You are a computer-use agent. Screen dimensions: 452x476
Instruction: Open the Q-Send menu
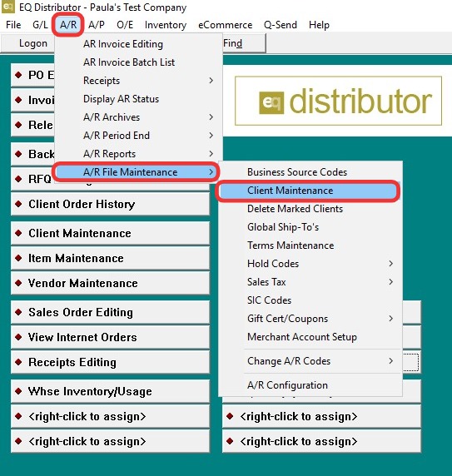[281, 25]
